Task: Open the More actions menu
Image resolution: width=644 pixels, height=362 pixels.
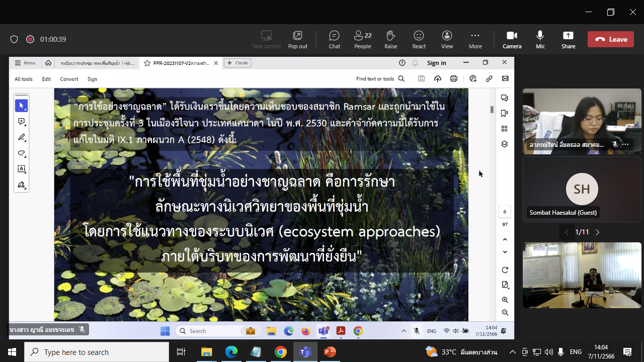Action: pyautogui.click(x=475, y=39)
